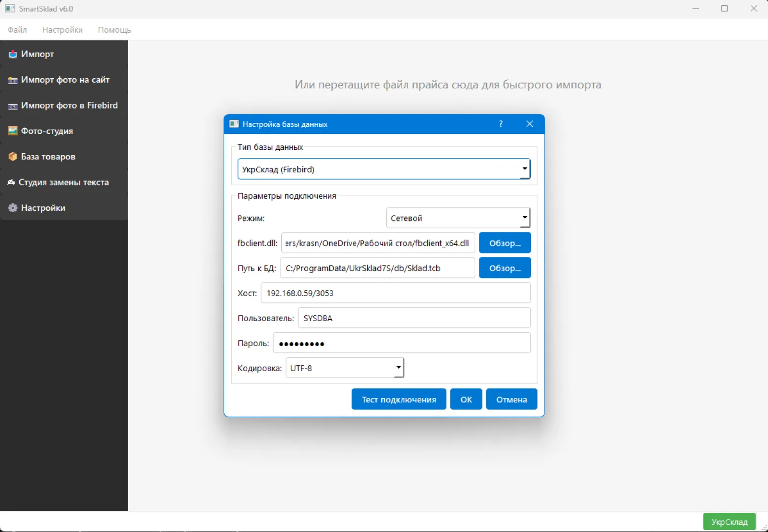This screenshot has height=532, width=768.
Task: Click the Отмена button
Action: (512, 399)
